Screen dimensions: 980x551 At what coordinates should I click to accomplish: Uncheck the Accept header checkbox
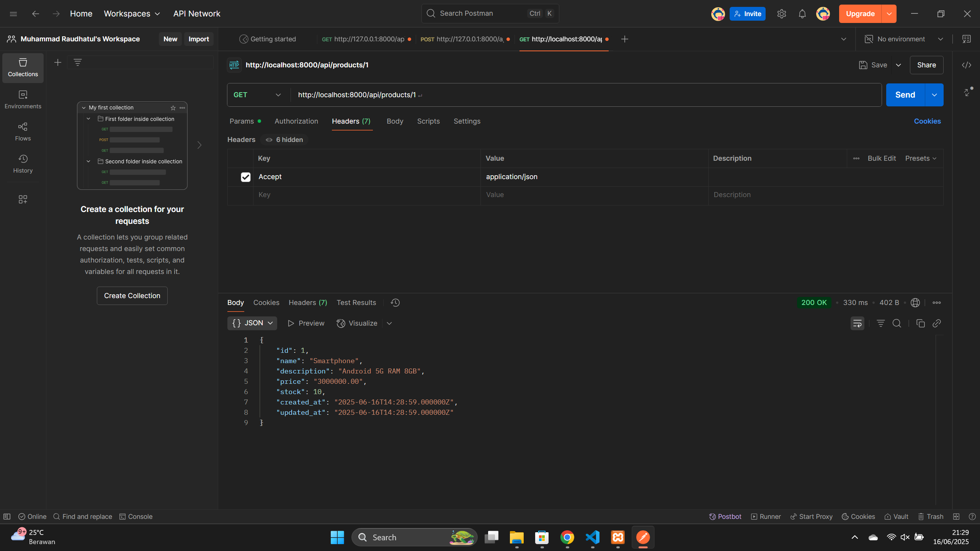245,177
